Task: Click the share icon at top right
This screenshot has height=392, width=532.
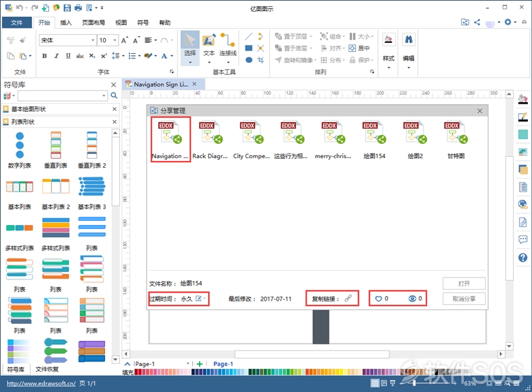Action: coord(477,22)
